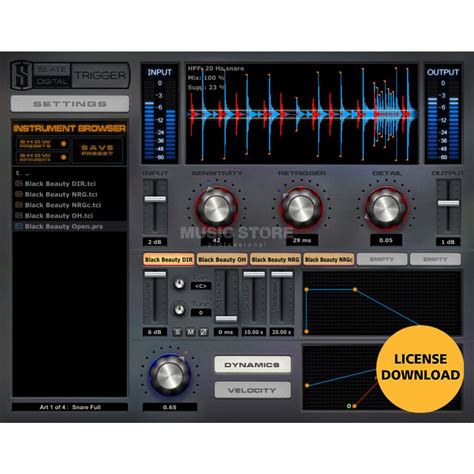Viewport: 474px width, 474px height.
Task: Switch to the Black Beauty NRGc slot
Action: 329,259
